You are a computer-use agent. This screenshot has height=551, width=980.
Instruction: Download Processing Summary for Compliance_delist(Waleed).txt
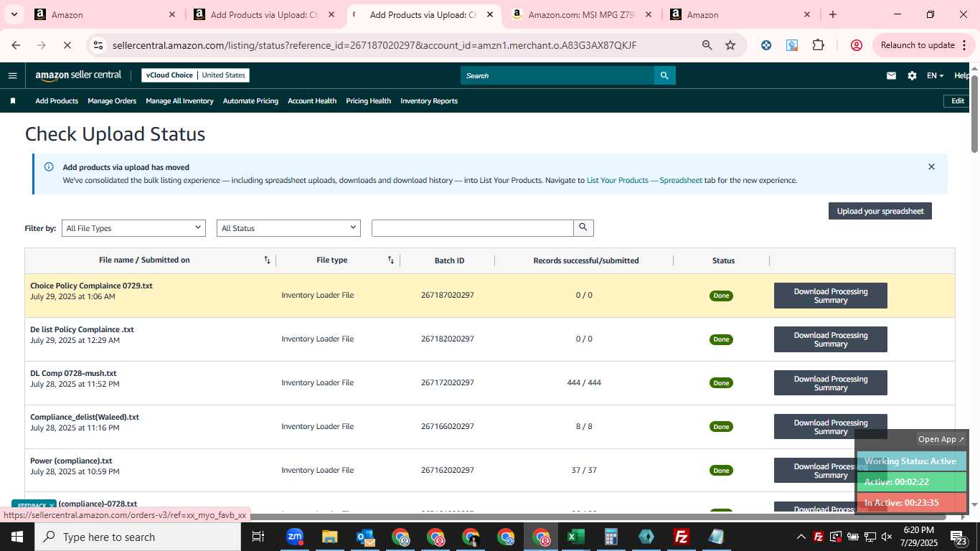point(831,427)
